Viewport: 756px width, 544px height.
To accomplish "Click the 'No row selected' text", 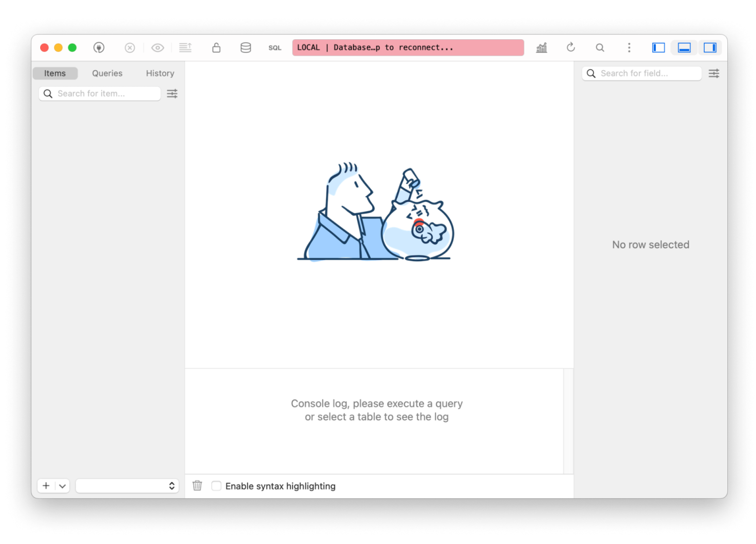I will click(650, 245).
